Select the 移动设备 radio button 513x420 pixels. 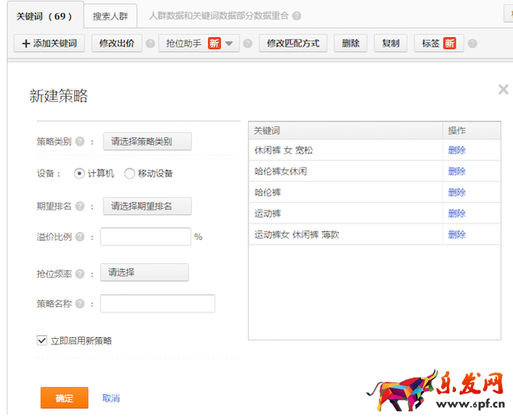pyautogui.click(x=129, y=174)
